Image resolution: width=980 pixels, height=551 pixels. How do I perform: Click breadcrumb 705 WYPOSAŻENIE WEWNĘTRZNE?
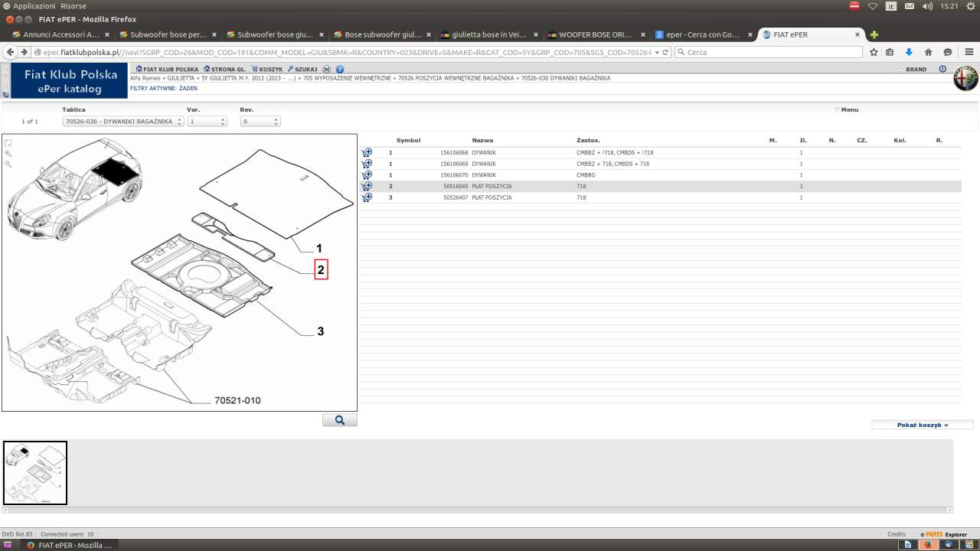coord(348,78)
